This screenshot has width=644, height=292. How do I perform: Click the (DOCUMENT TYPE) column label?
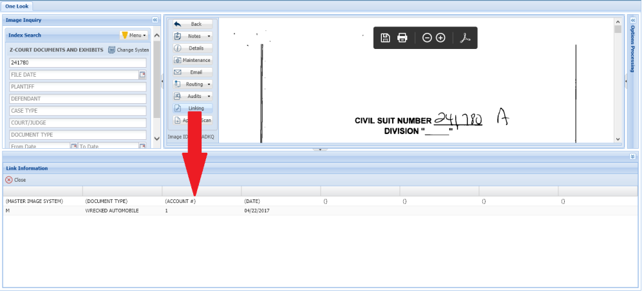[x=106, y=201]
